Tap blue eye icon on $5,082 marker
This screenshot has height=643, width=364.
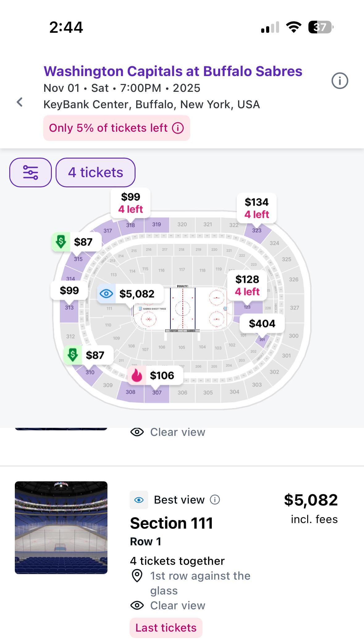pos(106,294)
